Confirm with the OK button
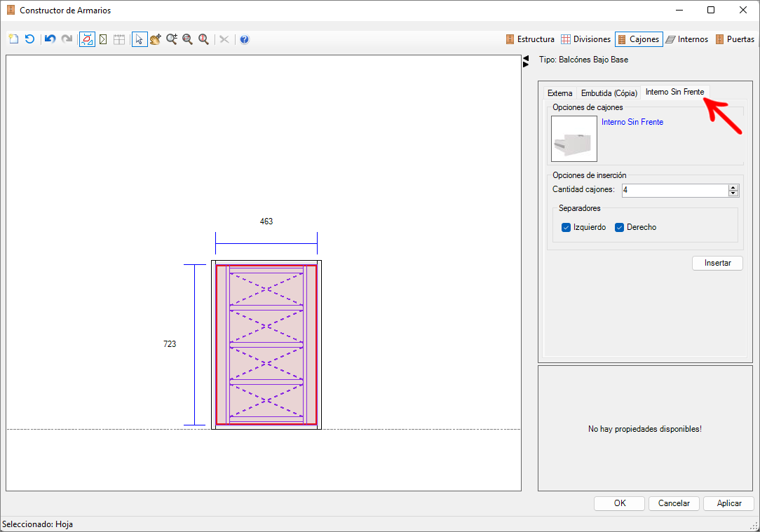The height and width of the screenshot is (532, 760). coord(620,503)
